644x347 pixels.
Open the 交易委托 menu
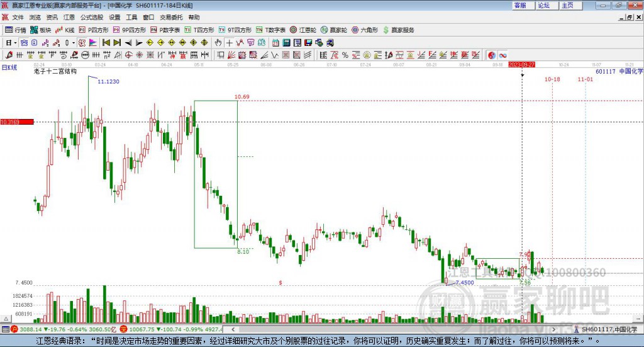point(171,17)
